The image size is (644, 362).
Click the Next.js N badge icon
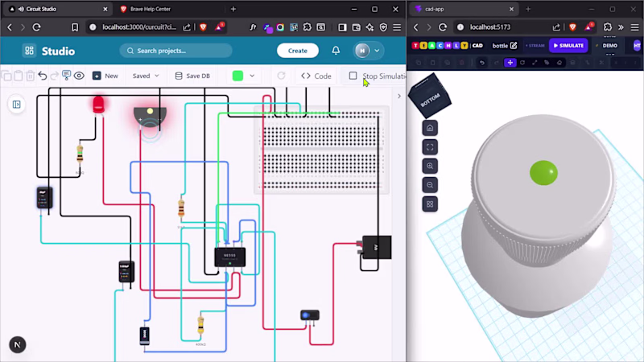(x=17, y=345)
